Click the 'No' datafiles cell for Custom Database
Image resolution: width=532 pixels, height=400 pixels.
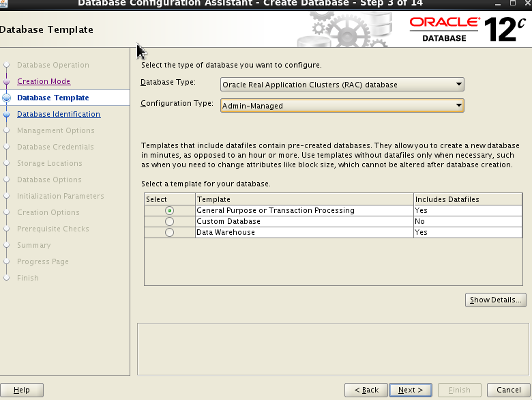pos(468,221)
